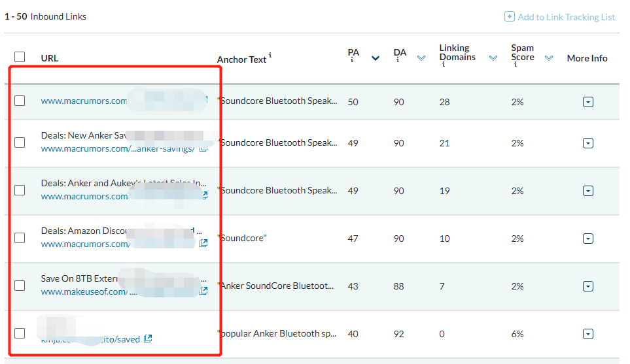Viewport: 630px width, 364px height.
Task: Expand More Info for the PA 50 row
Action: click(587, 102)
